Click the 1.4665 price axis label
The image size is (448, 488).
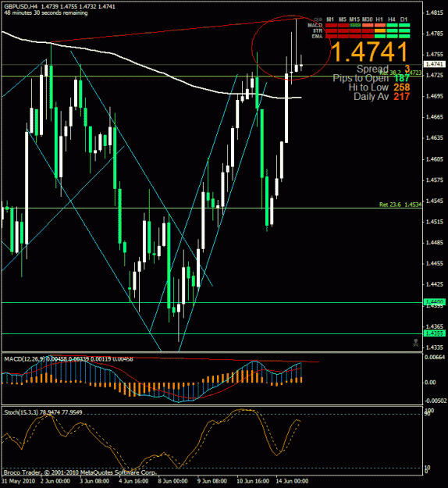pyautogui.click(x=434, y=117)
